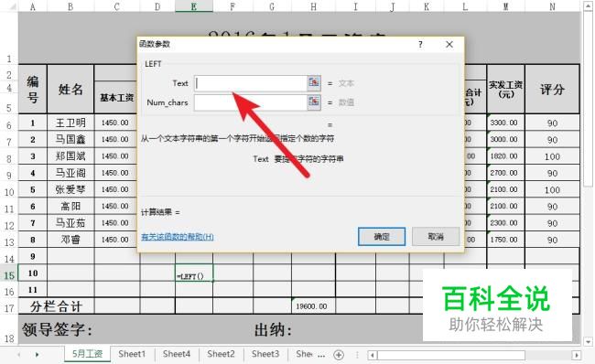The height and width of the screenshot is (364, 595).
Task: Click the 出纳 cell
Action: [273, 329]
